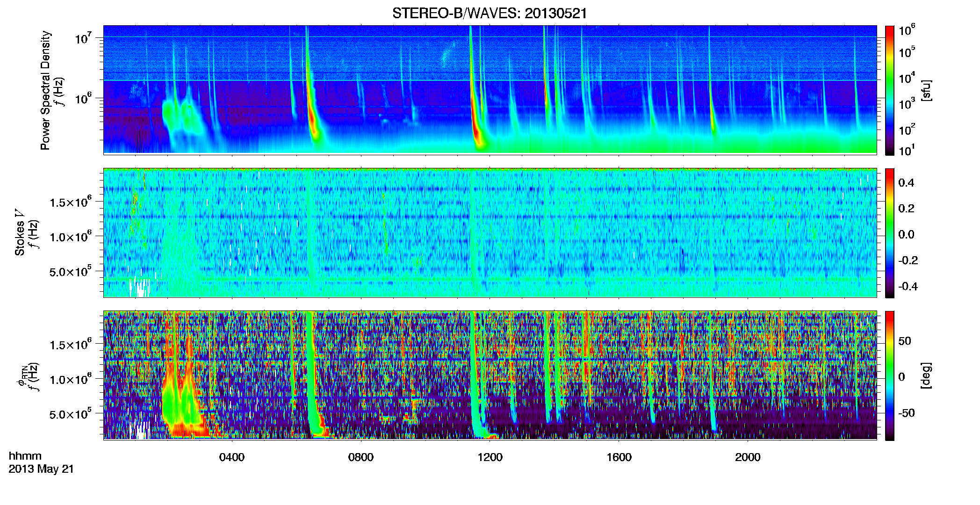Viewport: 980px width, 505px height.
Task: Click the 0.4 value on the Stokes color scale
Action: coord(906,183)
